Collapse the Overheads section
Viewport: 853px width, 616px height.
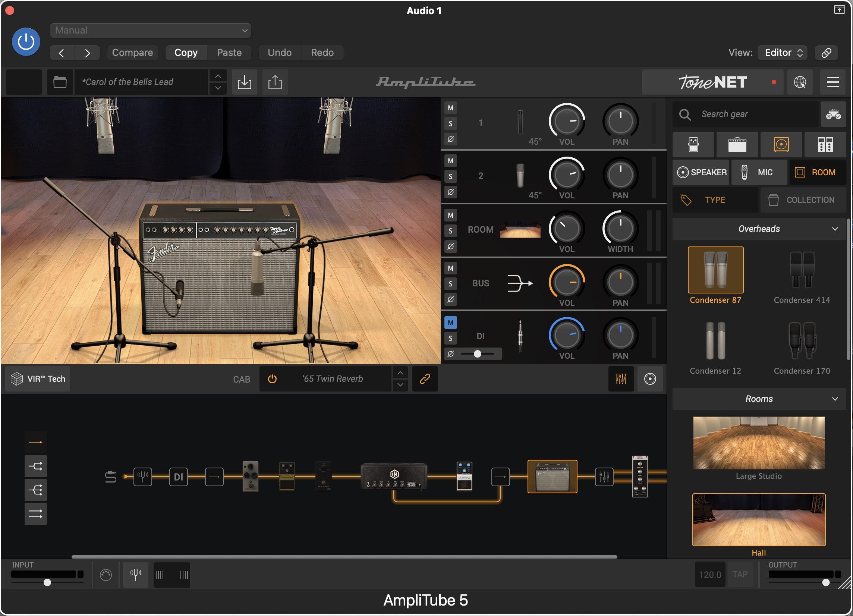759,229
